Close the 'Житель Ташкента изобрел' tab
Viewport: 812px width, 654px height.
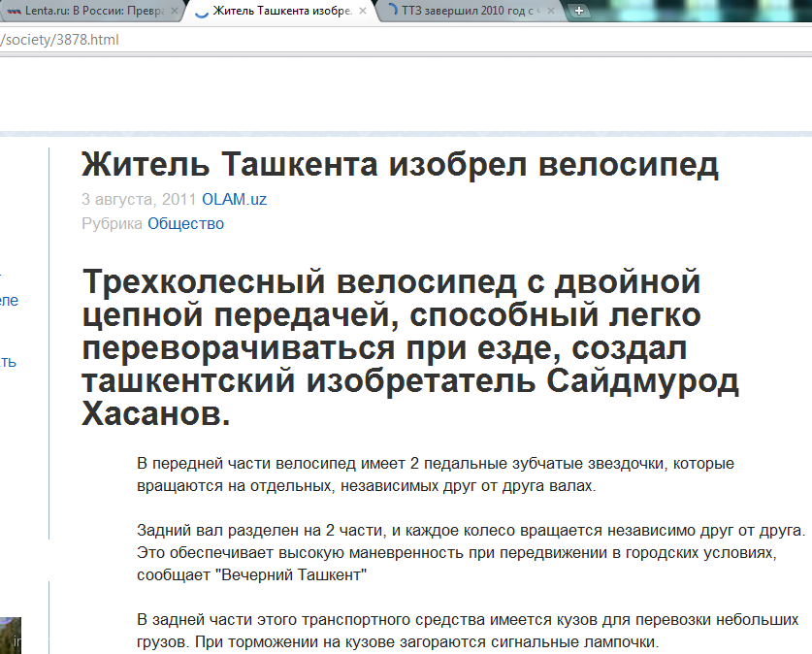[x=362, y=12]
